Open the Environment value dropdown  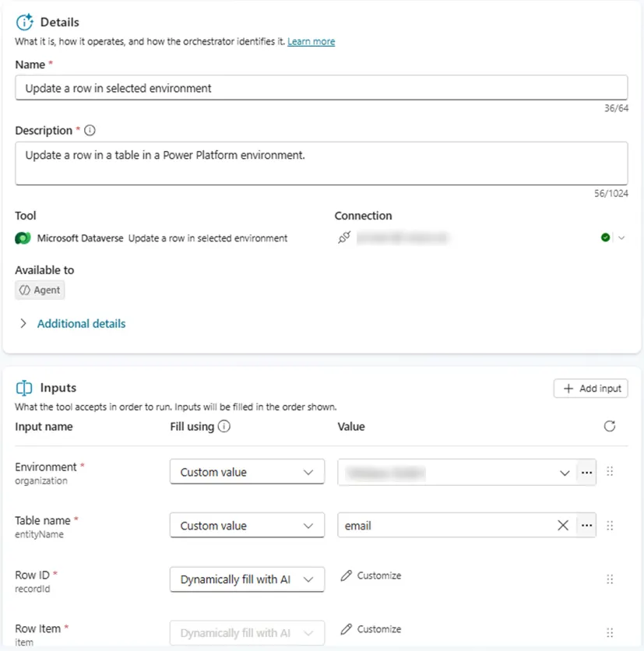pyautogui.click(x=565, y=473)
